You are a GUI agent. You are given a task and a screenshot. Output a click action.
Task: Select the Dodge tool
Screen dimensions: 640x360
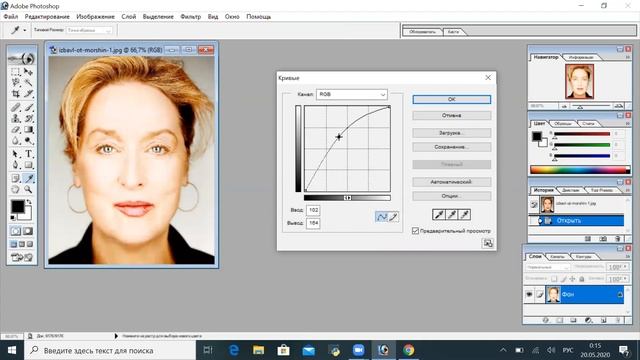click(x=28, y=141)
